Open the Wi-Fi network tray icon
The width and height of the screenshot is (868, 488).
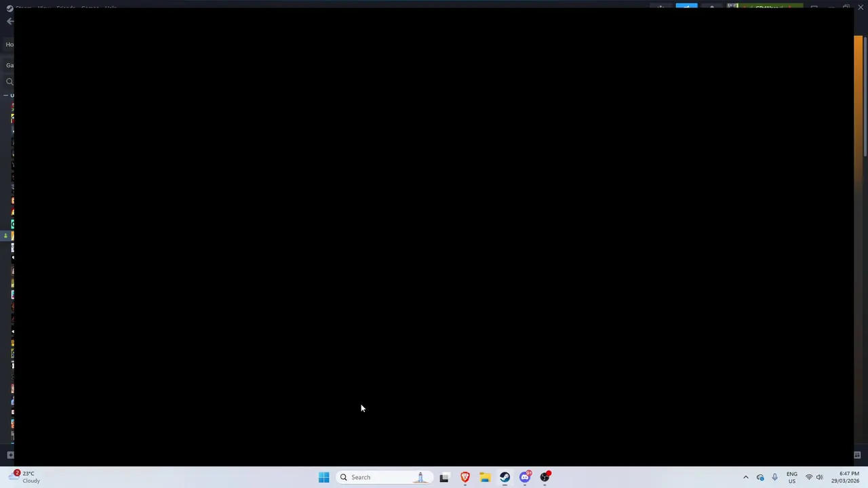(x=808, y=477)
